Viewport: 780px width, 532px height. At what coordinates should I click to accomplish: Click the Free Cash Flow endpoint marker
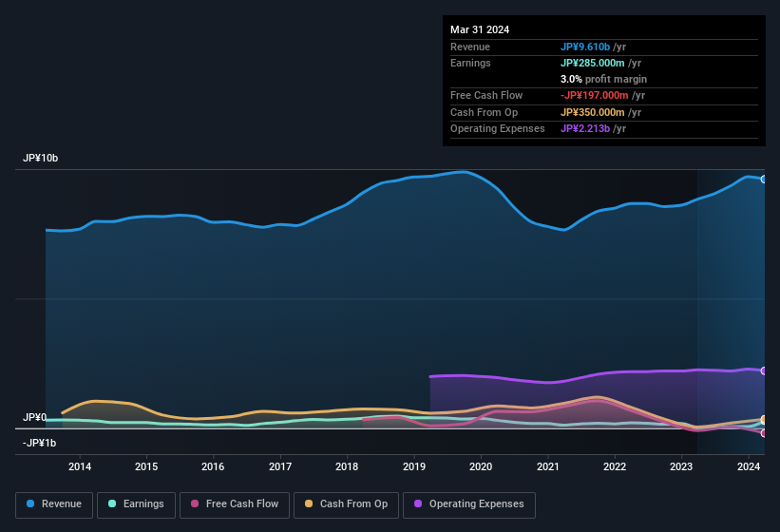coord(764,433)
